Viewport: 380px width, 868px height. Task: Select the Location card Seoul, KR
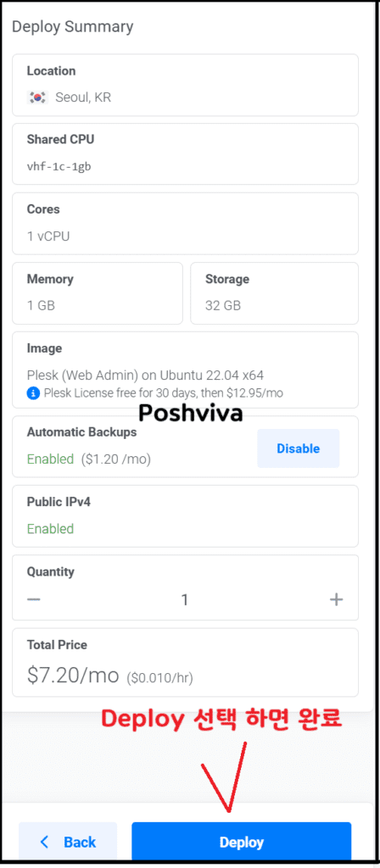(x=185, y=85)
